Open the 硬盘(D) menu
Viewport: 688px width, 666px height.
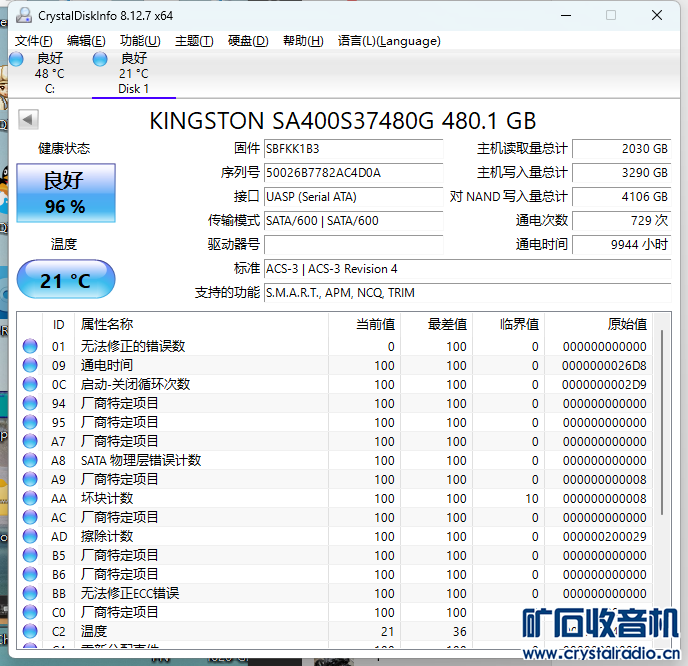click(x=248, y=41)
